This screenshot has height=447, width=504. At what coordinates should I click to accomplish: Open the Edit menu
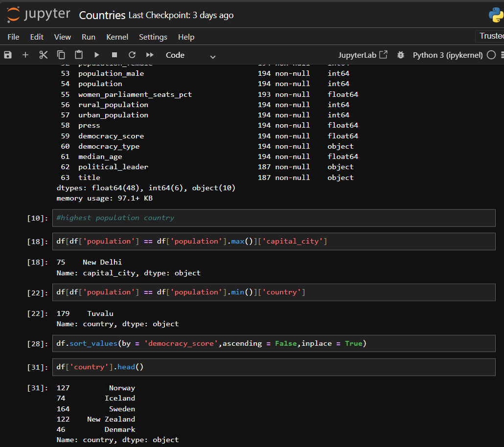tap(37, 37)
